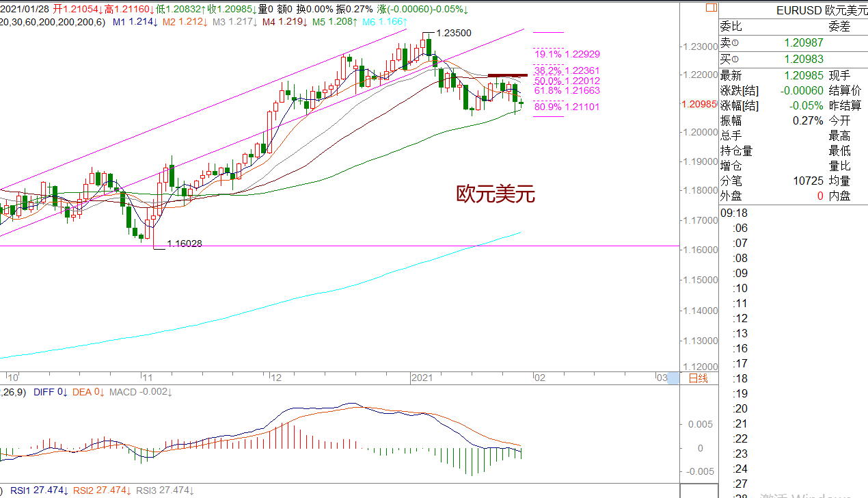The image size is (868, 498).
Task: Click the 09:18 tick time entry
Action: point(734,213)
